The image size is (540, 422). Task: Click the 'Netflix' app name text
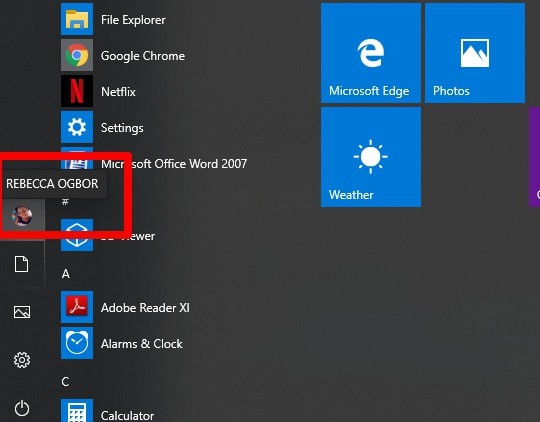(118, 92)
